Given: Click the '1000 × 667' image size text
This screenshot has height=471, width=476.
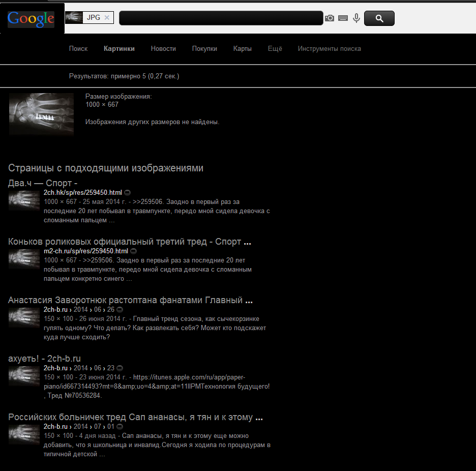Looking at the screenshot, I should [102, 105].
